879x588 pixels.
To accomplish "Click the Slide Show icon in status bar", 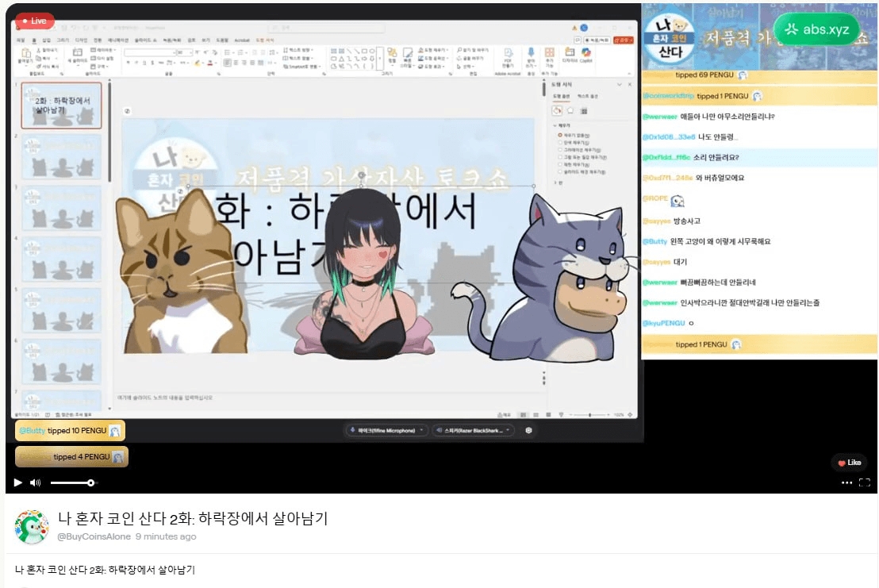I will pos(561,415).
